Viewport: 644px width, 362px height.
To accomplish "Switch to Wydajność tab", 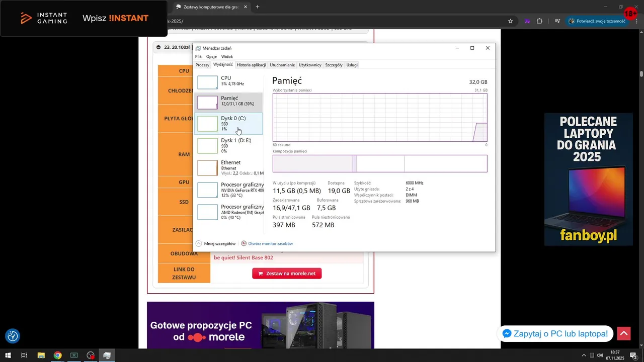I will 223,65.
